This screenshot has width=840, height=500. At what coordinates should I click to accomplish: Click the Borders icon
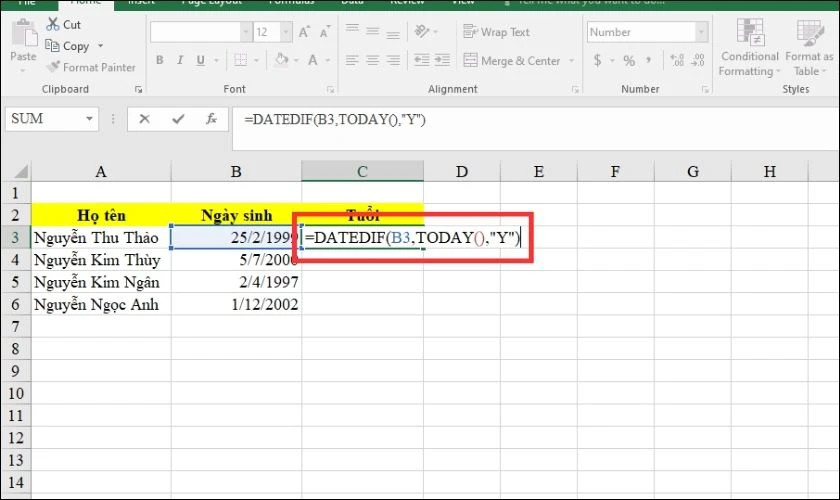coord(241,60)
